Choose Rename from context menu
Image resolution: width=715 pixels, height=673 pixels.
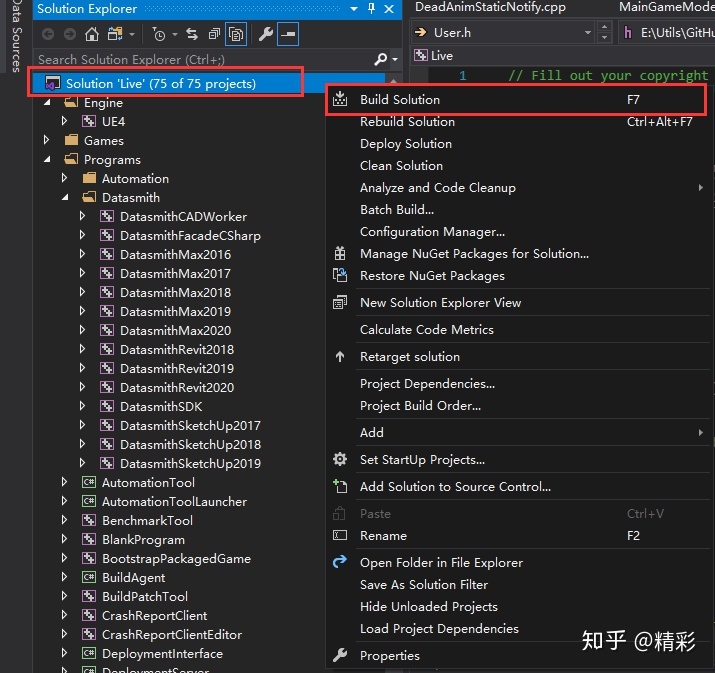pos(383,535)
